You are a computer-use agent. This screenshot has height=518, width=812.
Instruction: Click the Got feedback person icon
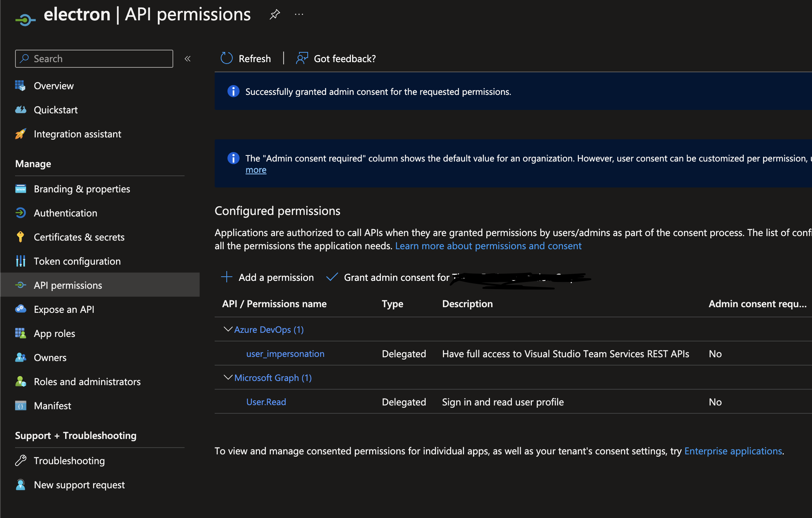(x=302, y=58)
